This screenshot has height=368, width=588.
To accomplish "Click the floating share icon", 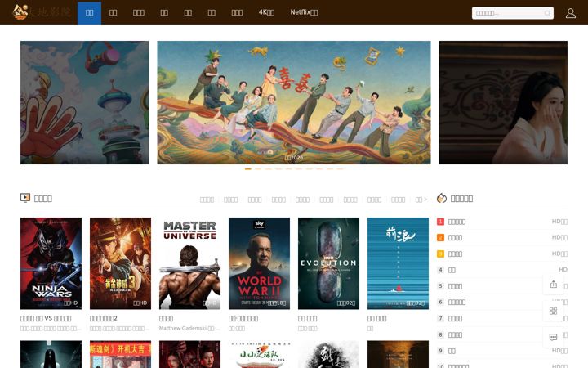I will 553,285.
